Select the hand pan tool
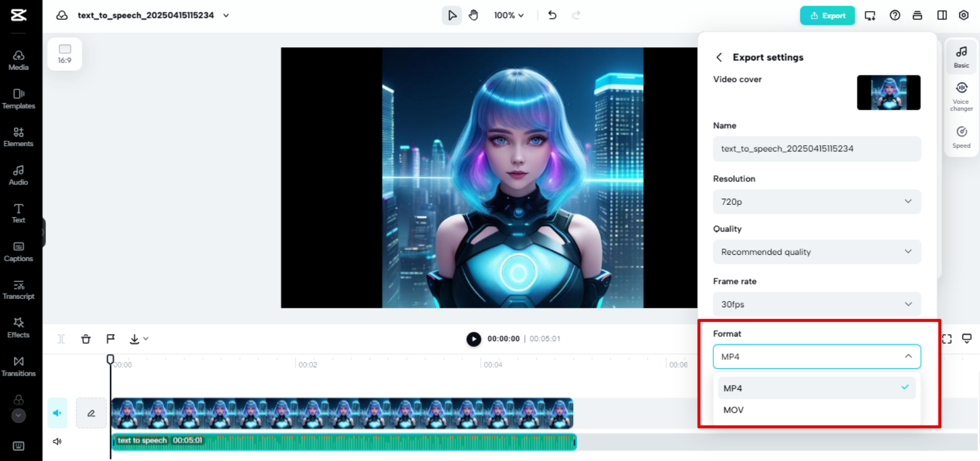The width and height of the screenshot is (980, 461). 473,15
